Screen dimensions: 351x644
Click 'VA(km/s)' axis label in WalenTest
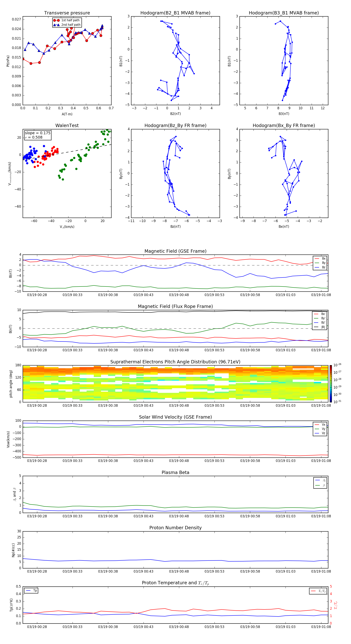67,227
